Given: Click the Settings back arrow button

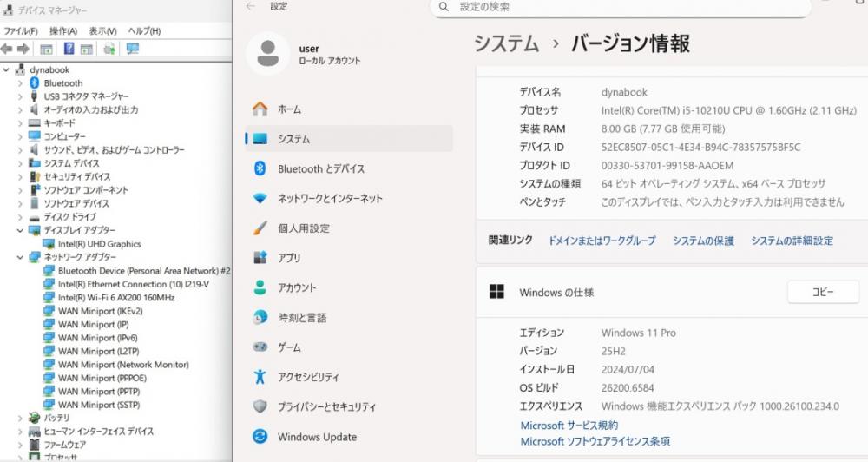Looking at the screenshot, I should (x=251, y=7).
